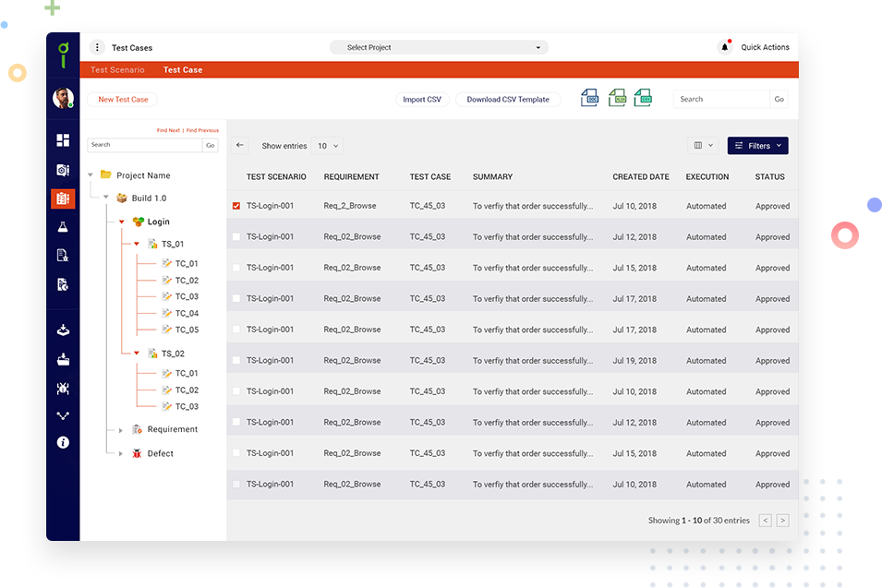Click the TEST CASE column header

tap(429, 176)
